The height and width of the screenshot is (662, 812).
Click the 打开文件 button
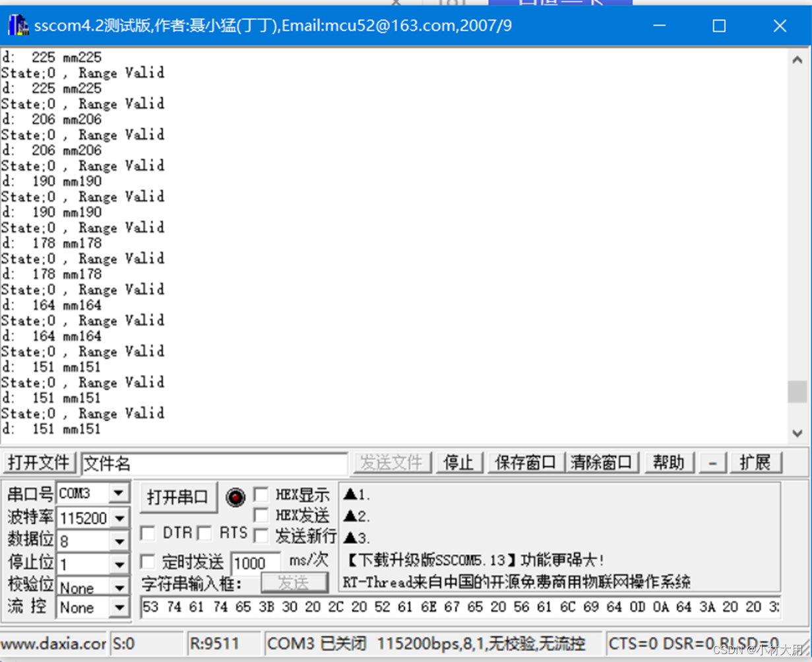pos(40,463)
